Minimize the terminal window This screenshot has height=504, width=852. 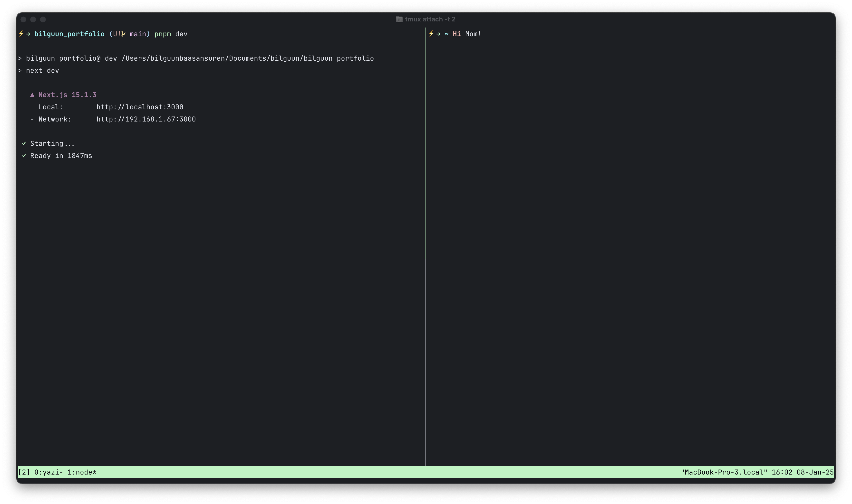(x=33, y=19)
